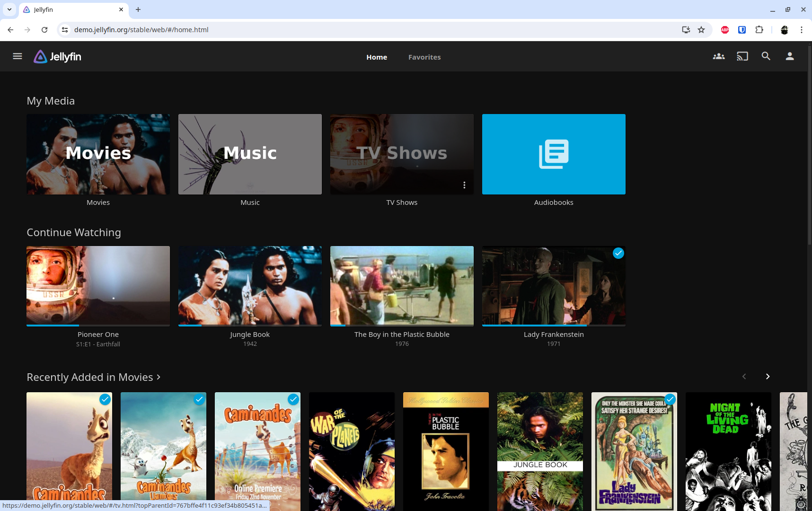
Task: Reload the page
Action: coord(44,30)
